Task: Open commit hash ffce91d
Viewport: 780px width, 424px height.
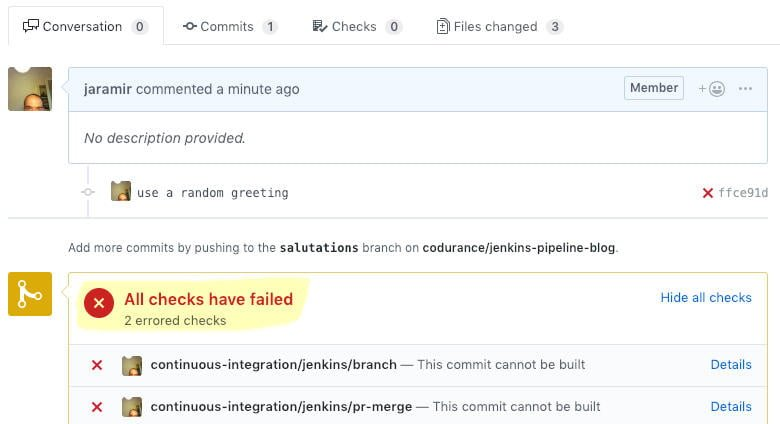Action: (743, 193)
